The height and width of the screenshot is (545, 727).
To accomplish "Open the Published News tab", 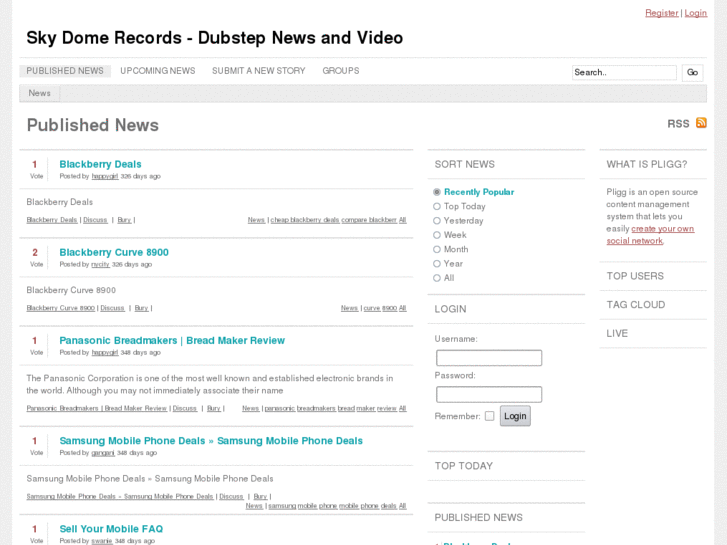I will (65, 71).
